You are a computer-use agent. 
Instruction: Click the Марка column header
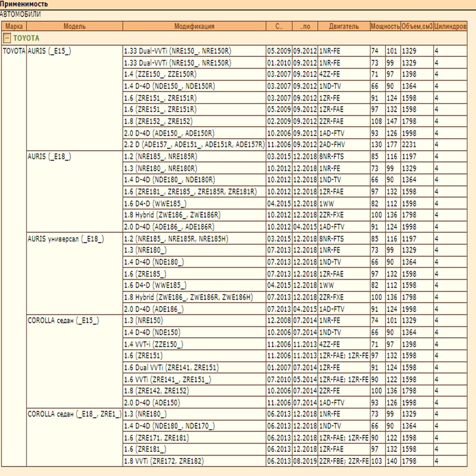pyautogui.click(x=14, y=26)
